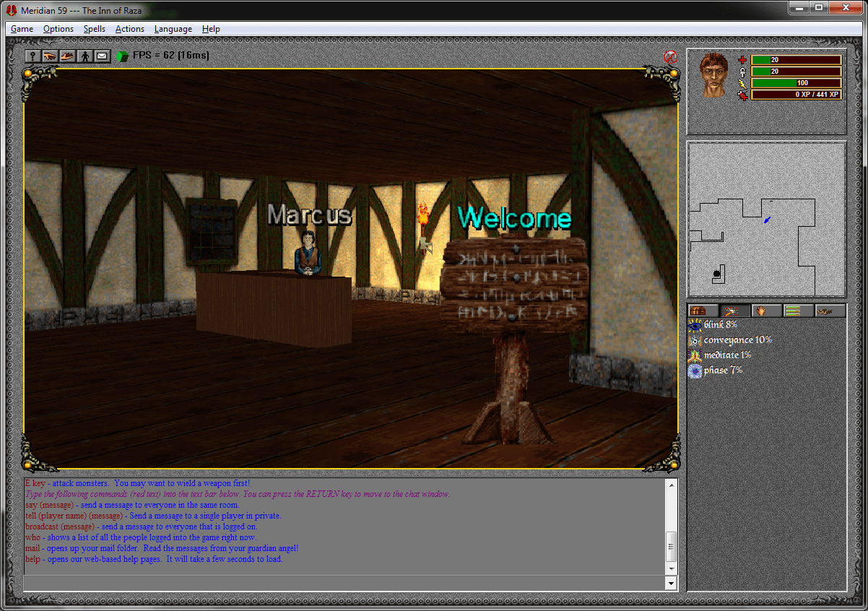Screen dimensions: 868x611
Task: Open the Options menu
Action: point(58,29)
